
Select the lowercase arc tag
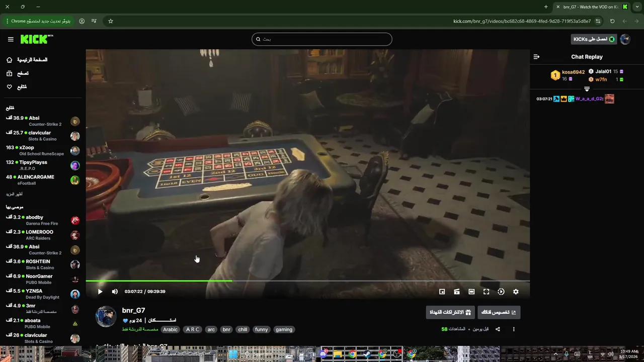[x=211, y=330]
